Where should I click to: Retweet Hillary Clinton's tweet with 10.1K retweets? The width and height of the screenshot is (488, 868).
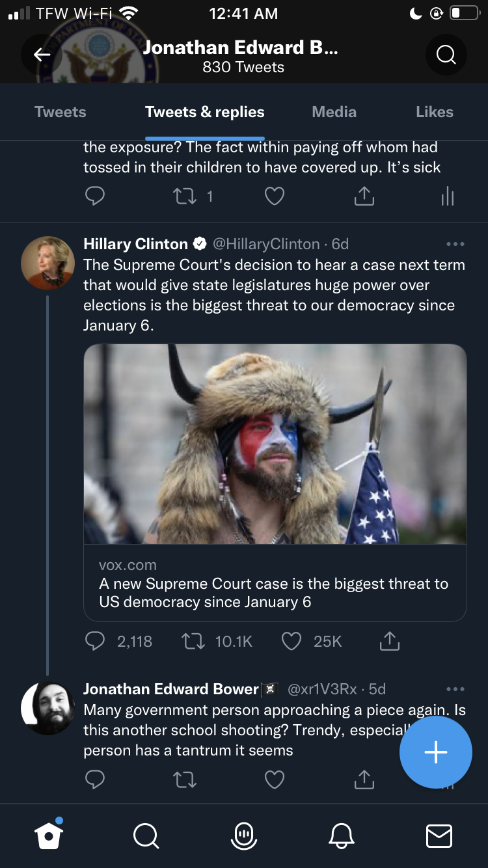(193, 642)
